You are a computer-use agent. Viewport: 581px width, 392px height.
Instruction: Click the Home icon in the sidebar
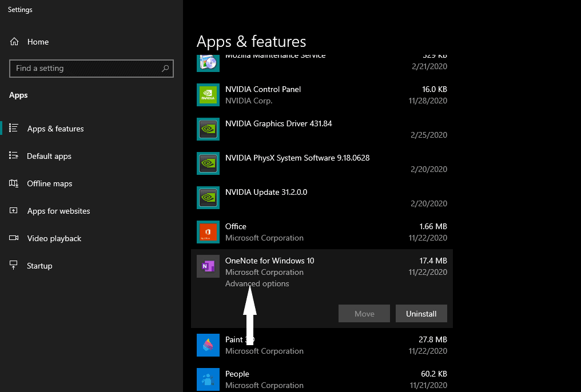(14, 42)
